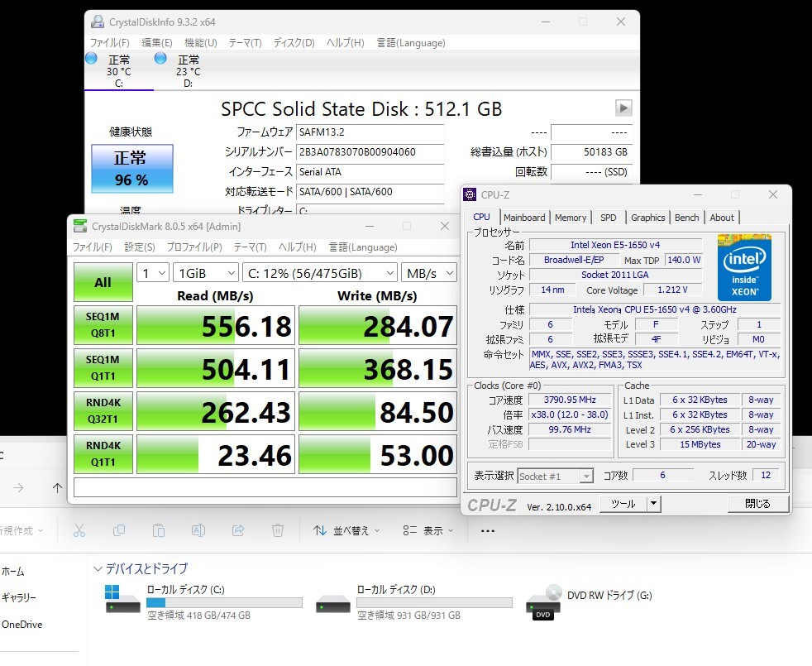This screenshot has width=812, height=666.
Task: Open CrystalDiskInfo 言語(Language) menu
Action: 411,42
